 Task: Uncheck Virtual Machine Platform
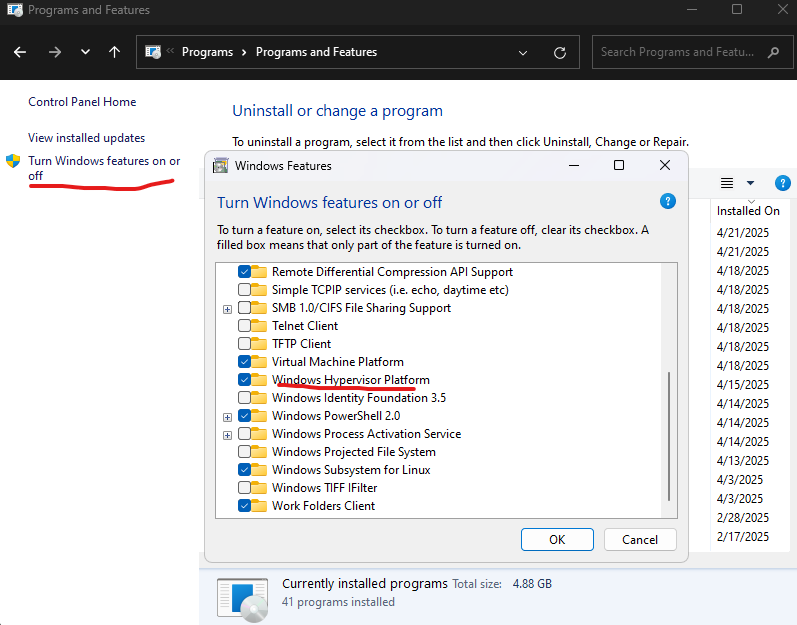point(244,362)
